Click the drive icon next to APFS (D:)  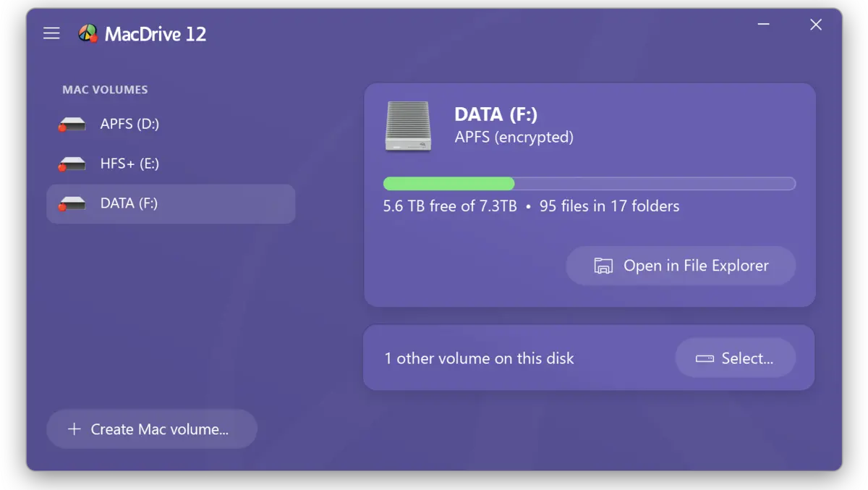tap(72, 124)
